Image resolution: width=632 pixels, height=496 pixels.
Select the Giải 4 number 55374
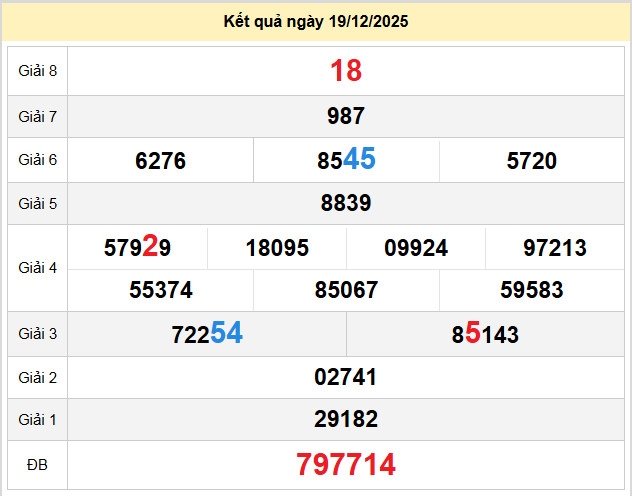(x=160, y=291)
